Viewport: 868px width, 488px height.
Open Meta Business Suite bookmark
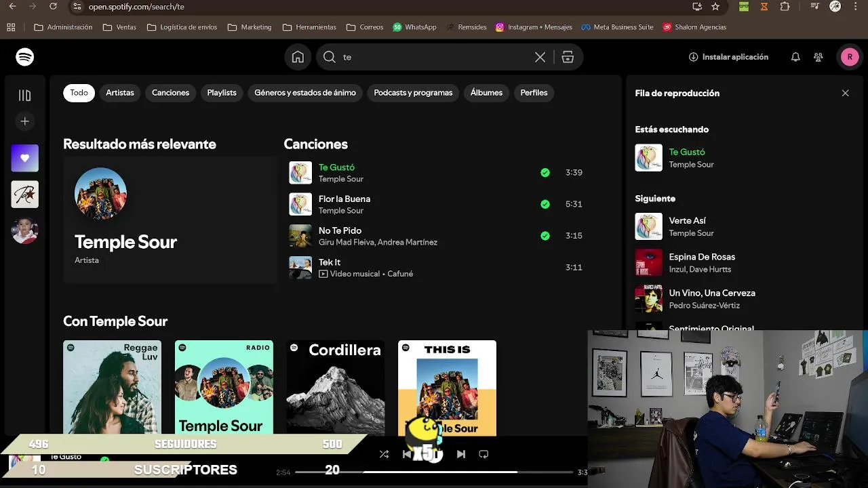pos(617,27)
